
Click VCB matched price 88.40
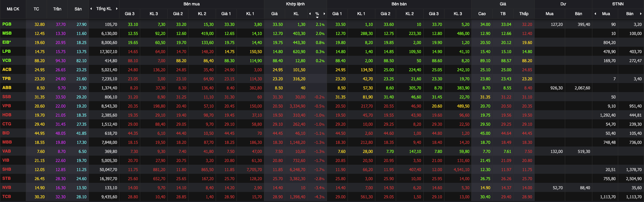coord(278,61)
